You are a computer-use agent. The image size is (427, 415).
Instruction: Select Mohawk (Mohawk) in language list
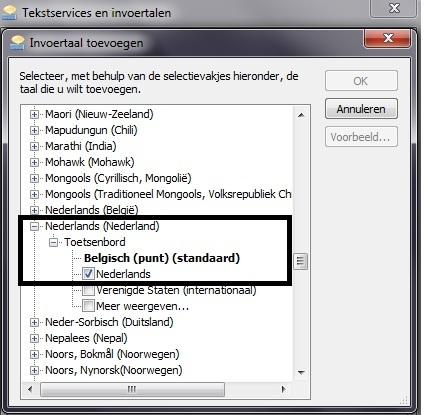[90, 162]
